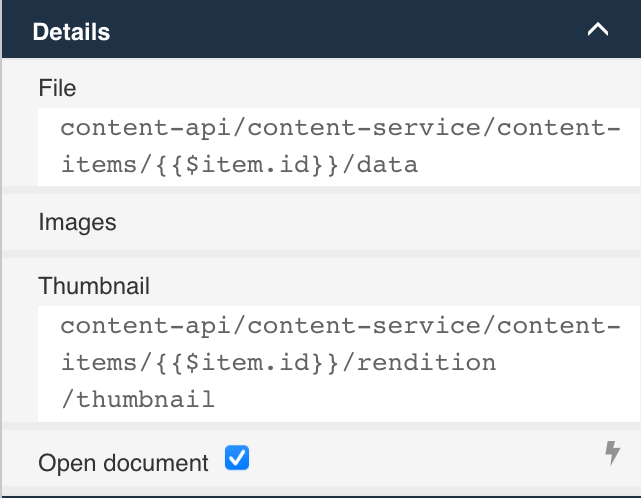Click the Open document label text
Viewport: 641px width, 498px height.
(123, 463)
